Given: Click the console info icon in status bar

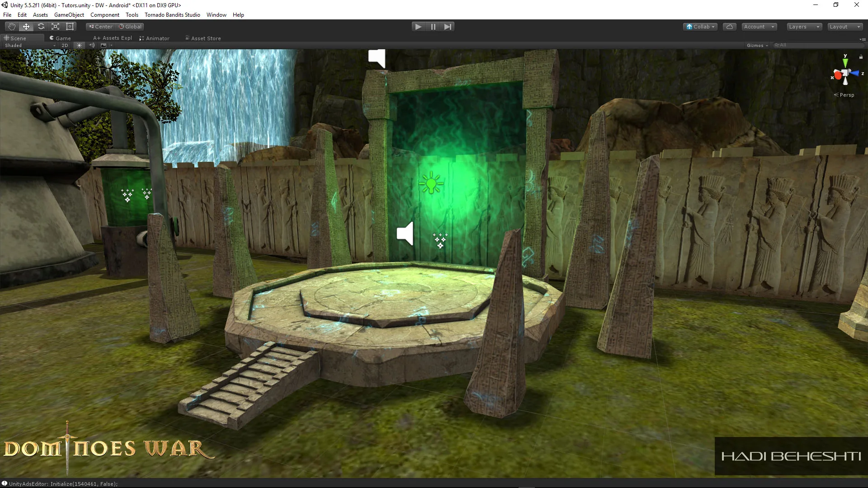Looking at the screenshot, I should [5, 483].
